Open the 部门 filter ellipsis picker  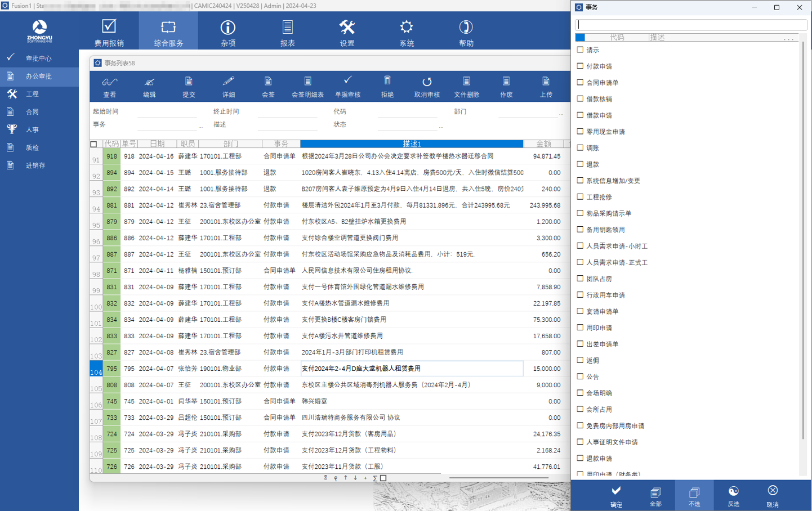point(561,114)
